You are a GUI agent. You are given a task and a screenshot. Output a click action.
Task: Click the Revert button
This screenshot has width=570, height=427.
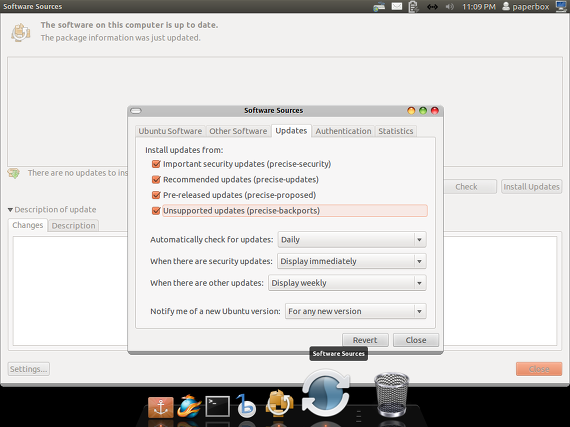[x=365, y=340]
